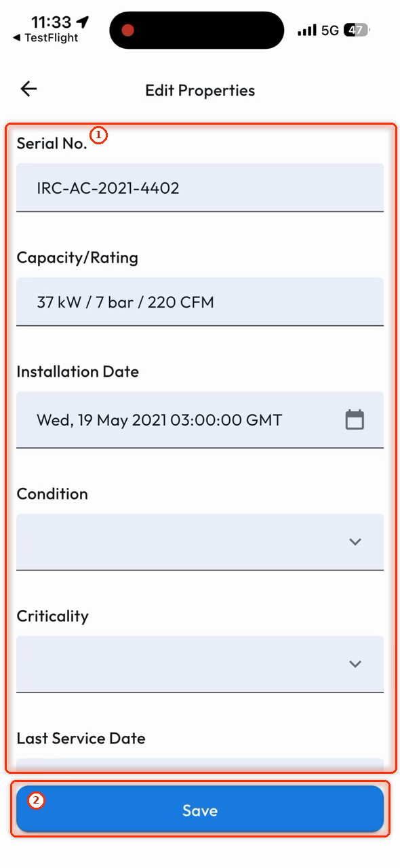
Task: Edit the Serial No. field IRC-AC-2021-4402
Action: [x=200, y=188]
